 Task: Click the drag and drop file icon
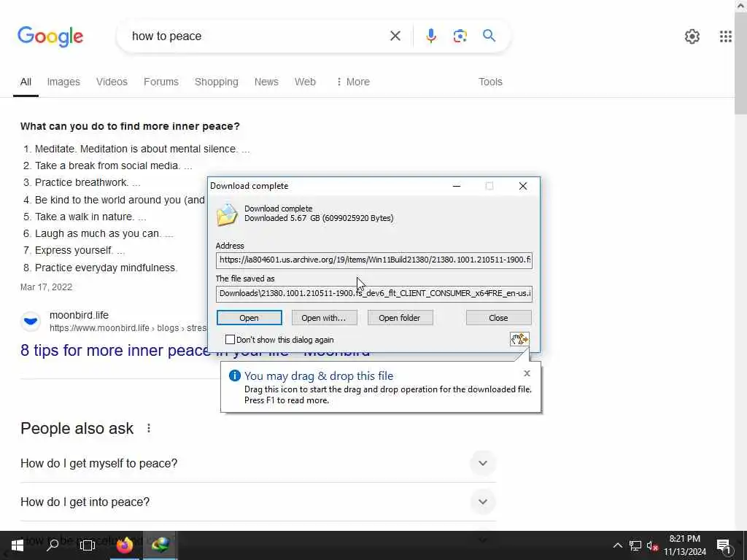(x=519, y=339)
